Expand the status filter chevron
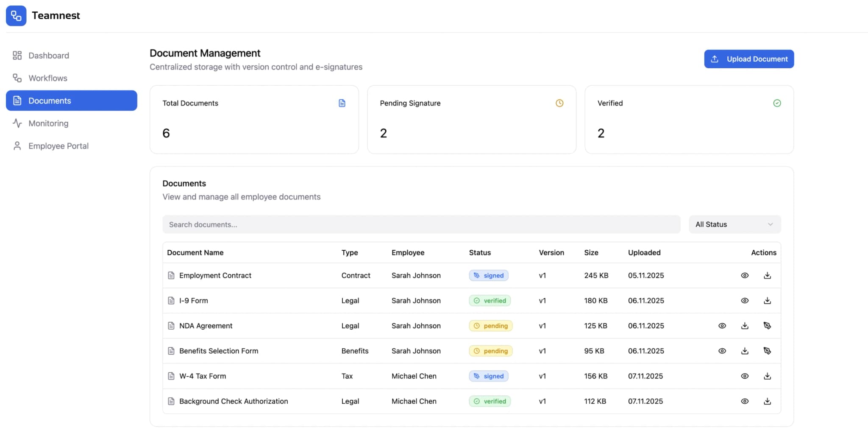This screenshot has height=445, width=868. pos(770,224)
